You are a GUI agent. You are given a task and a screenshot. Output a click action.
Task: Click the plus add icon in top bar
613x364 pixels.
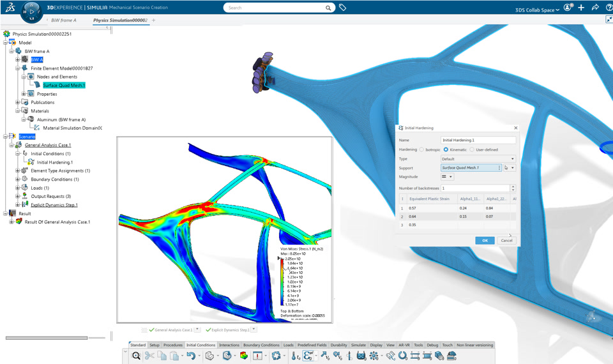(x=581, y=8)
